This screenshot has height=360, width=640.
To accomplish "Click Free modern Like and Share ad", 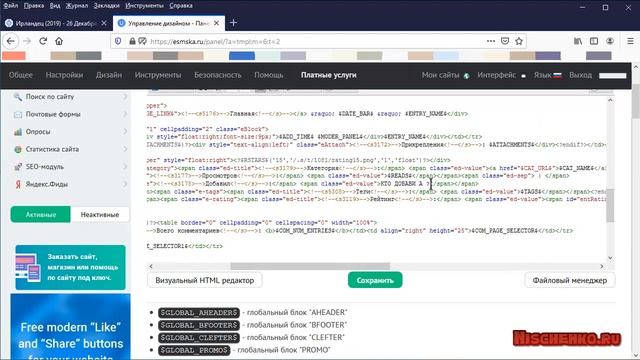I will [70, 327].
